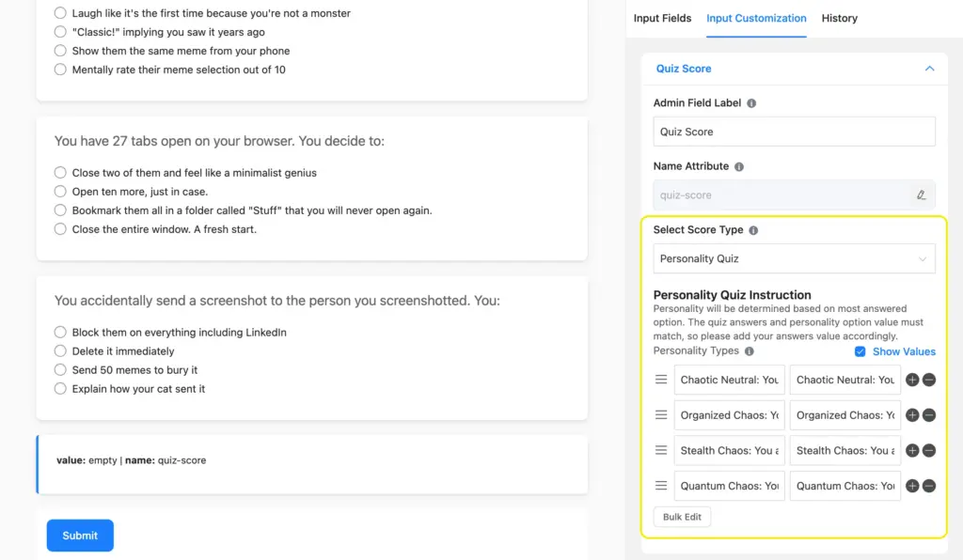The image size is (963, 560).
Task: Grab the drag handle next to Chaotic Neutral
Action: point(661,380)
